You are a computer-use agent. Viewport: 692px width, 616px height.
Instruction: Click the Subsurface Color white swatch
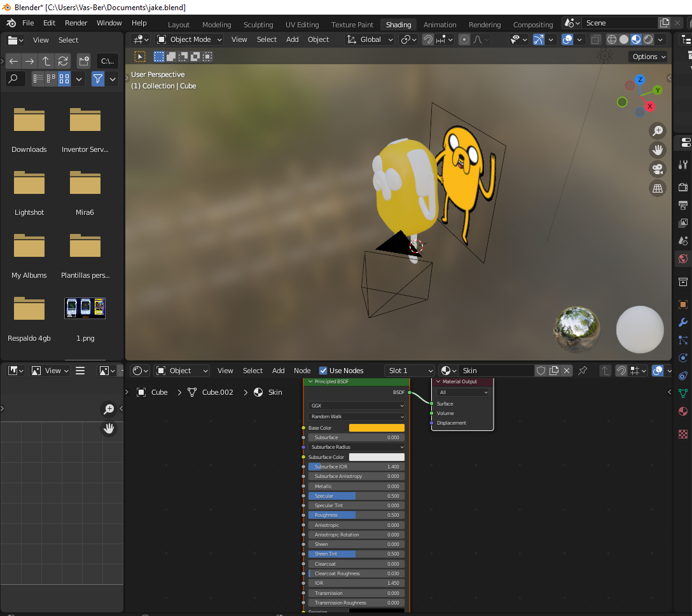[377, 457]
